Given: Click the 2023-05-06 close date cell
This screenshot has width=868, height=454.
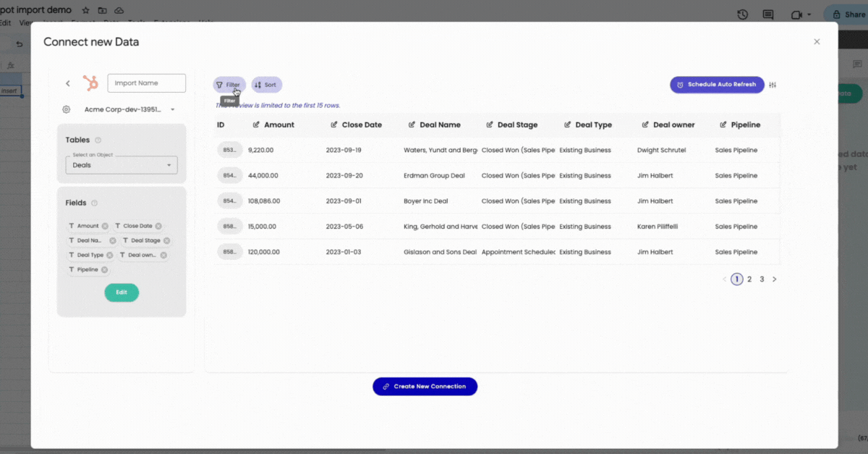Looking at the screenshot, I should click(x=344, y=227).
